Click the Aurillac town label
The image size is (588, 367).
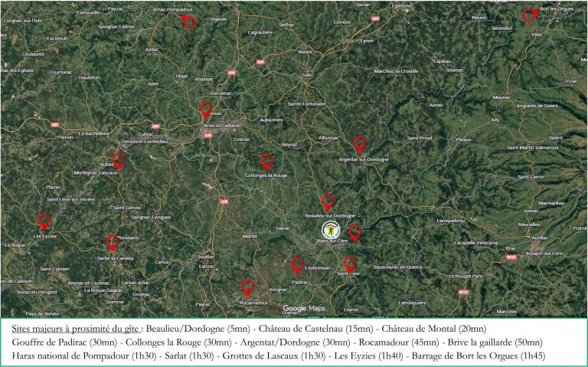point(540,238)
